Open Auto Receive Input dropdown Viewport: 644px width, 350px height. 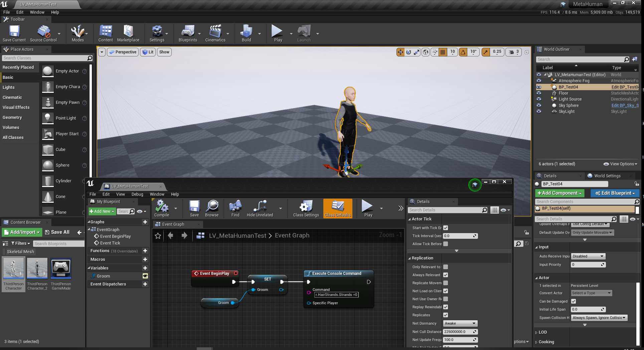588,256
